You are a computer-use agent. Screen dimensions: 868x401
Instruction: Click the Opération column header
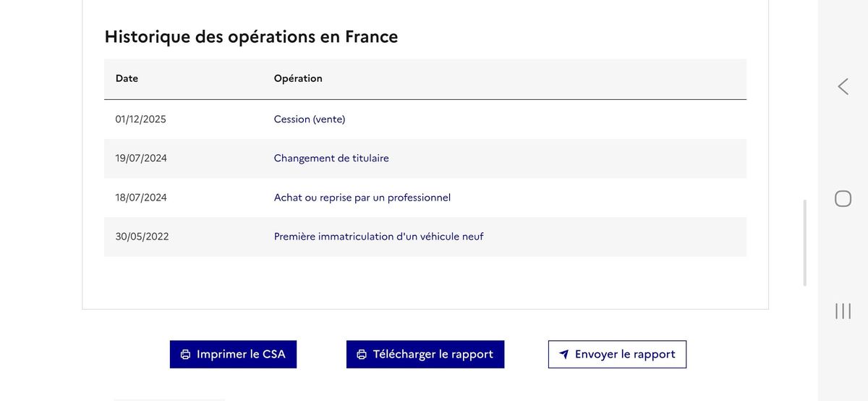point(298,79)
